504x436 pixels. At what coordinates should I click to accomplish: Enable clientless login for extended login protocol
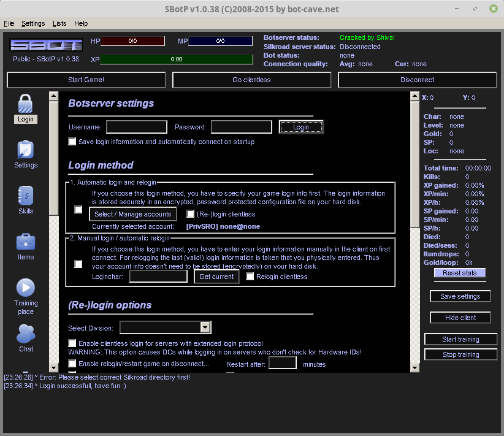pos(72,343)
